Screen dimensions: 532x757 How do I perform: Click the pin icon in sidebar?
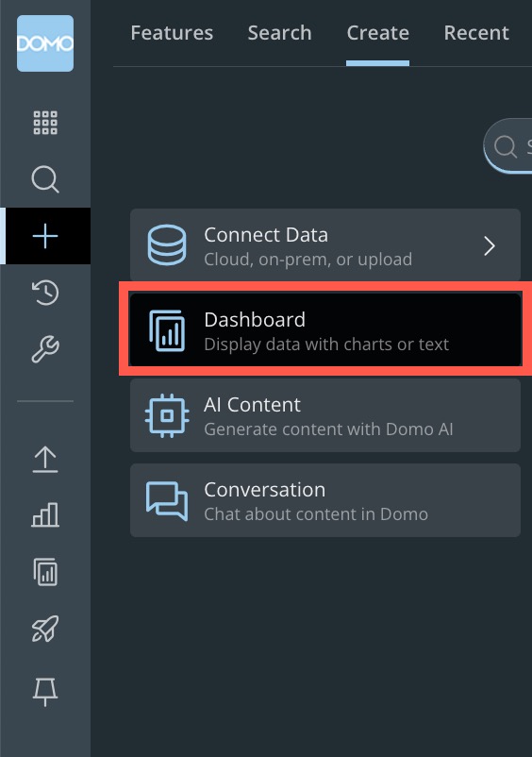click(45, 692)
